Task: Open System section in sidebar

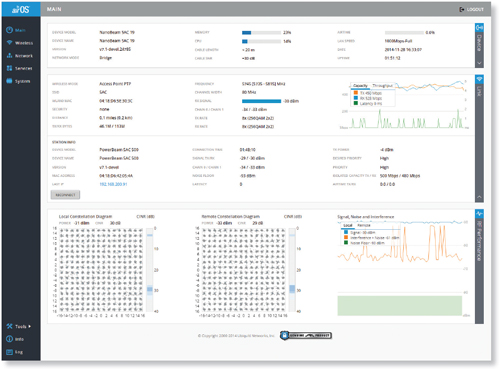Action: coord(18,81)
